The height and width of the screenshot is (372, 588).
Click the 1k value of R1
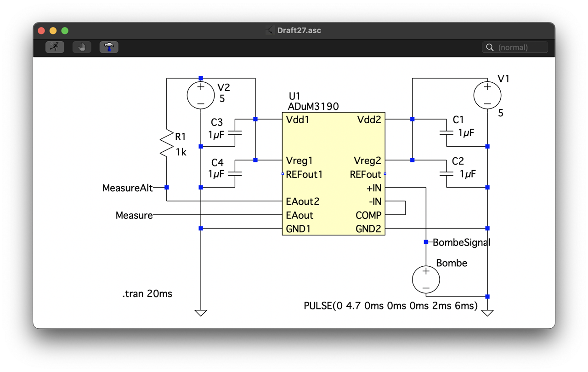click(181, 152)
